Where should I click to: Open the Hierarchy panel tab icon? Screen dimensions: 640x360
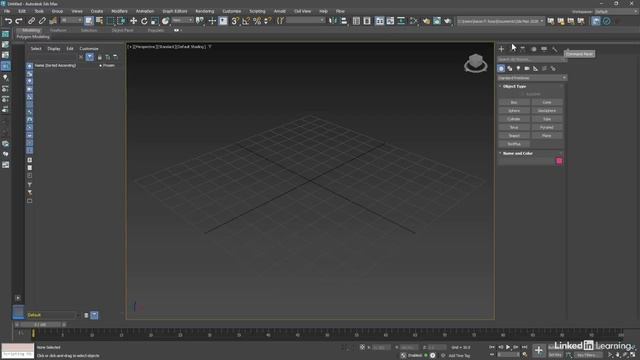tap(523, 49)
